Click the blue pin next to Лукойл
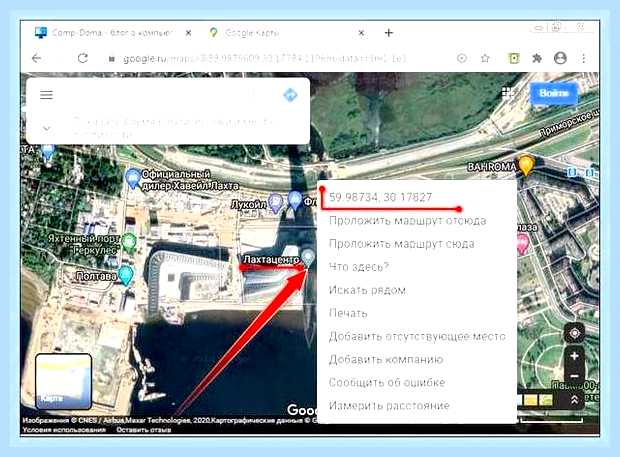 [295, 200]
